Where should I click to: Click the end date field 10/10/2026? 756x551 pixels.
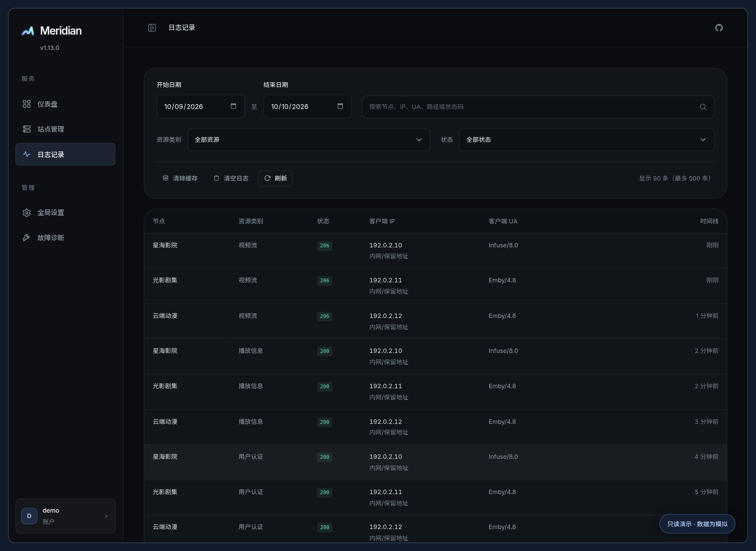307,107
